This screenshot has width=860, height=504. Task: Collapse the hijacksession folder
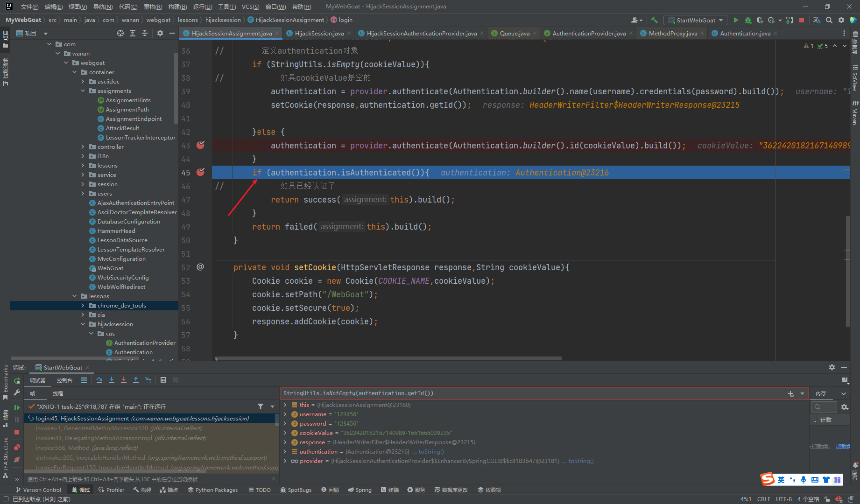click(83, 324)
